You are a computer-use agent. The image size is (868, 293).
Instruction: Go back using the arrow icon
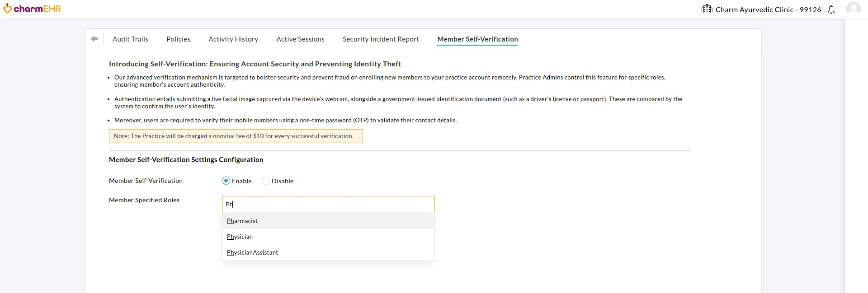94,39
